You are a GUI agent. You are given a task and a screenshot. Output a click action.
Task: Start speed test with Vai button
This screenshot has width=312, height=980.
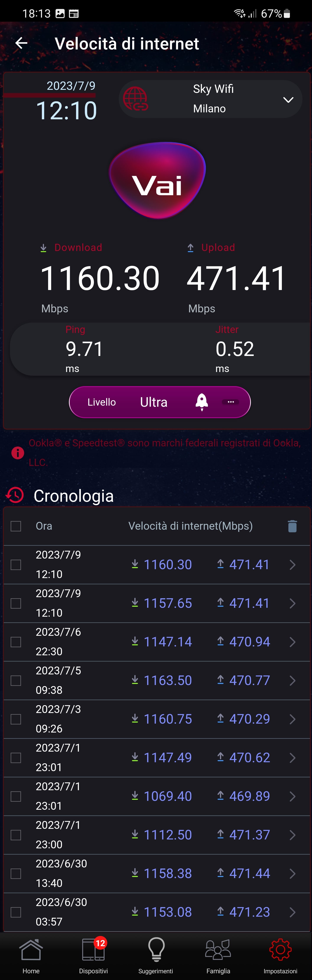pos(158,180)
